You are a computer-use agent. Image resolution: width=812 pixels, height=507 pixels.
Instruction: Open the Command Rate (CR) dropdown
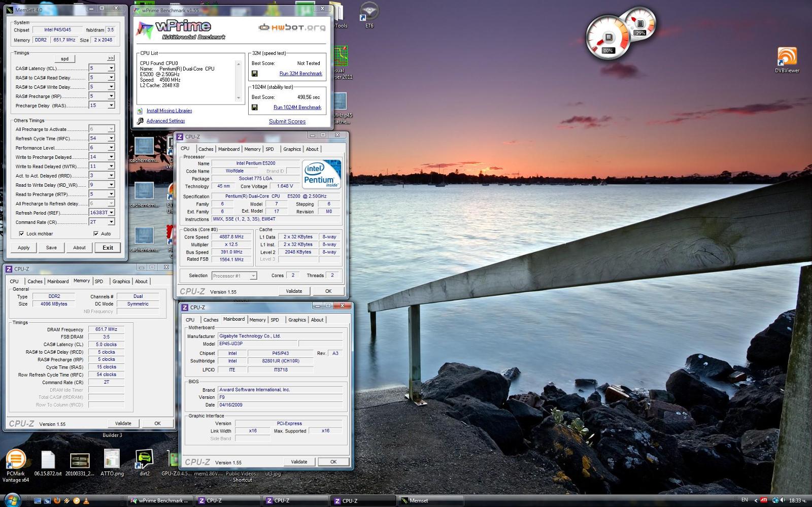click(111, 222)
